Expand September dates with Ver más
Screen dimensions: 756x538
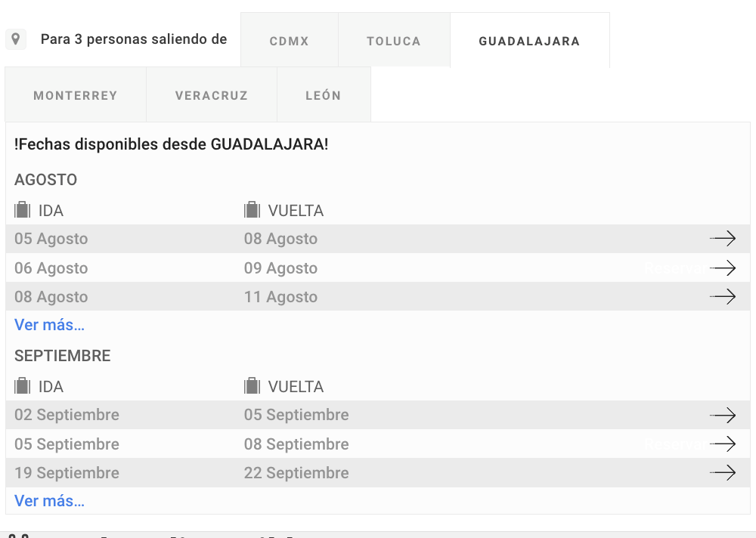click(x=49, y=501)
